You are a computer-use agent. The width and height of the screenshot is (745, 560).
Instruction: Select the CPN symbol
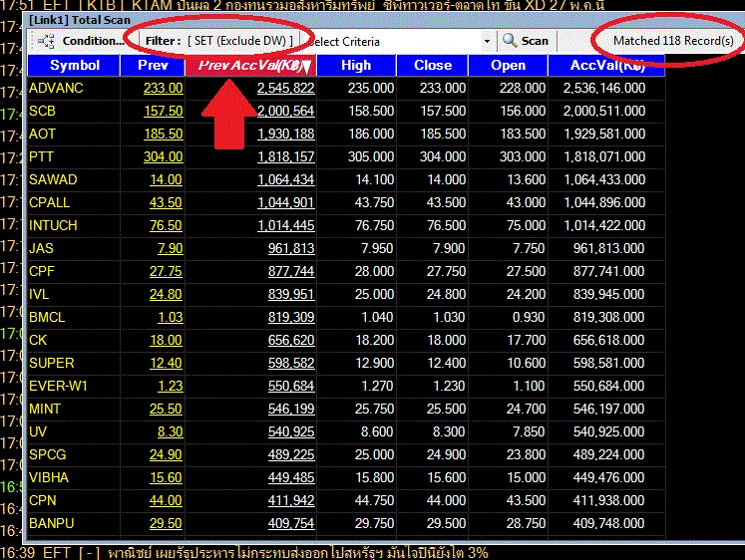click(42, 500)
